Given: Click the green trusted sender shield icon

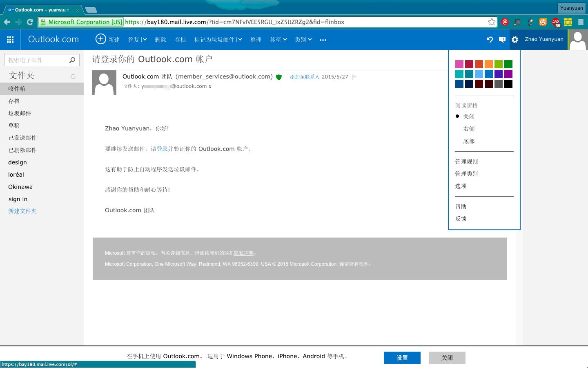Looking at the screenshot, I should click(x=279, y=77).
